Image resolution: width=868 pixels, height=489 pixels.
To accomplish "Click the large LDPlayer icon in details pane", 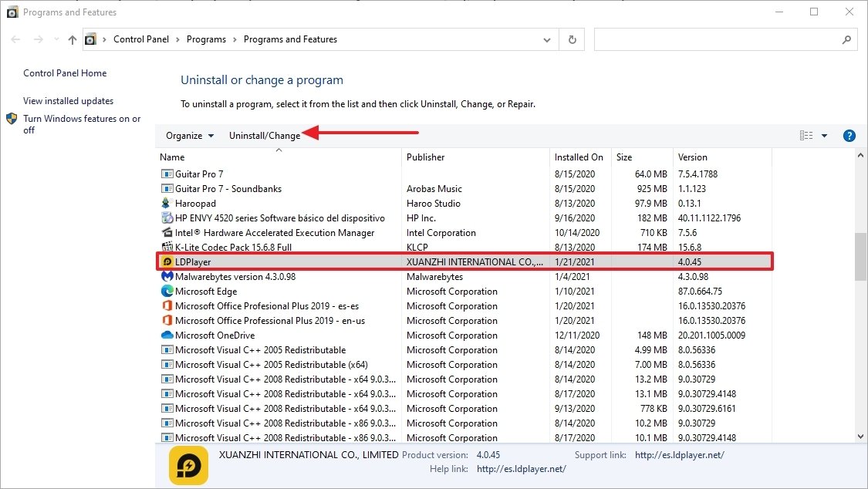I will (189, 466).
